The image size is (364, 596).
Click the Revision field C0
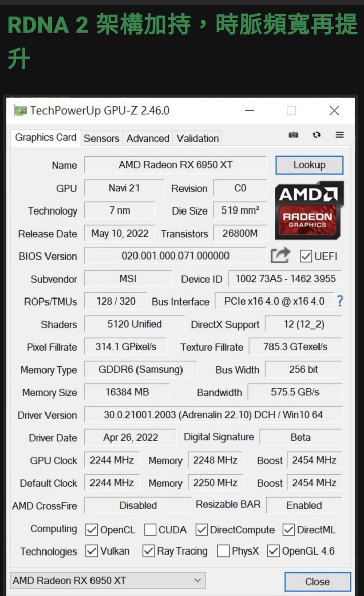240,188
